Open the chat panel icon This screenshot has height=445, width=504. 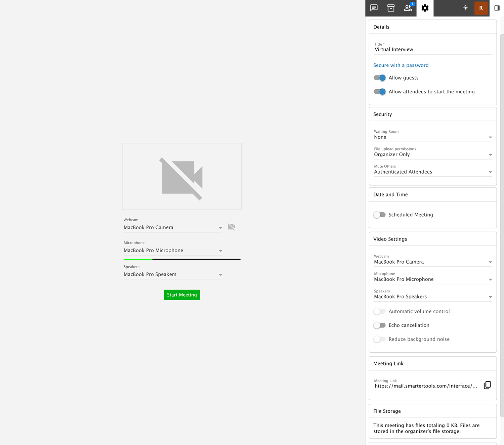(x=374, y=8)
